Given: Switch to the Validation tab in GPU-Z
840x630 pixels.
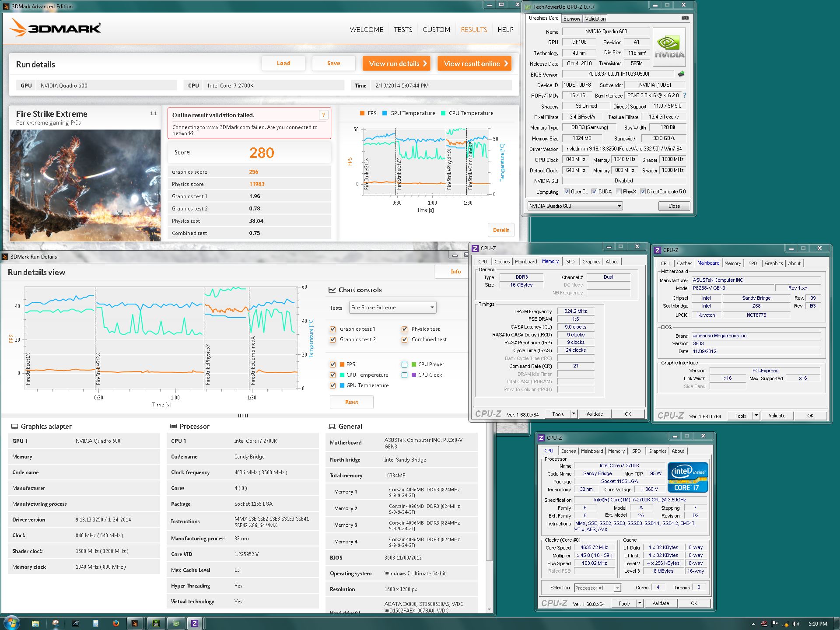Looking at the screenshot, I should point(595,19).
